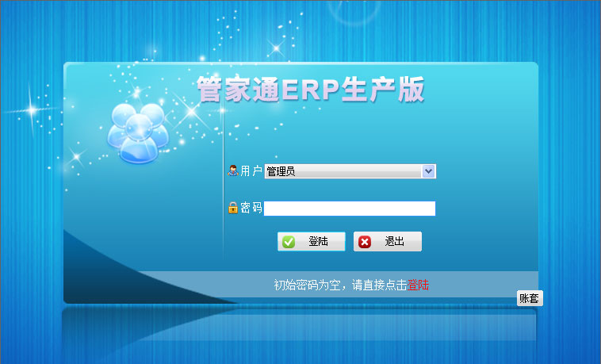Click the blue user group logo icon
Image resolution: width=601 pixels, height=364 pixels.
[x=140, y=132]
